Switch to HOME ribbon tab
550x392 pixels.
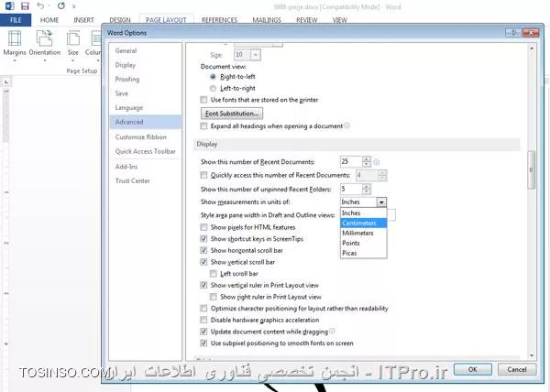click(x=49, y=20)
